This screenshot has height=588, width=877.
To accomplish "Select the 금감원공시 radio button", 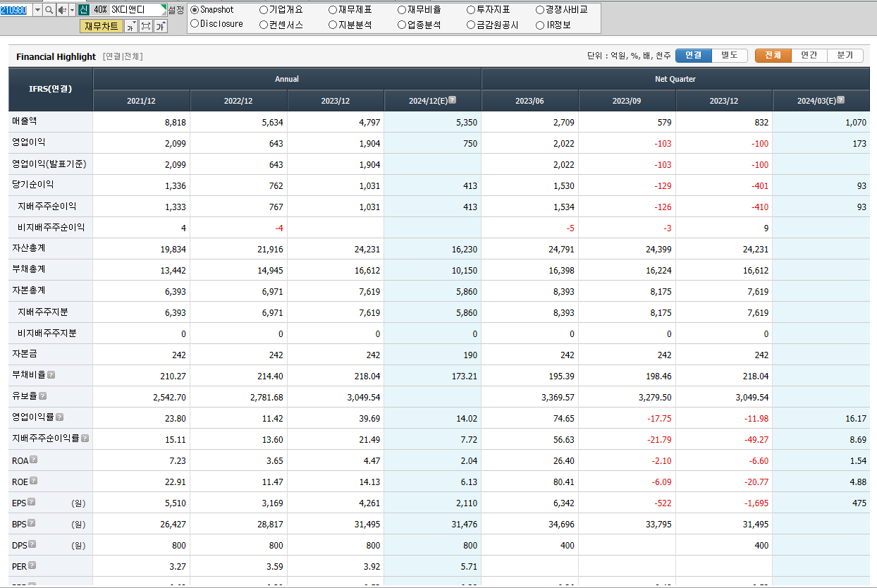I will [471, 25].
